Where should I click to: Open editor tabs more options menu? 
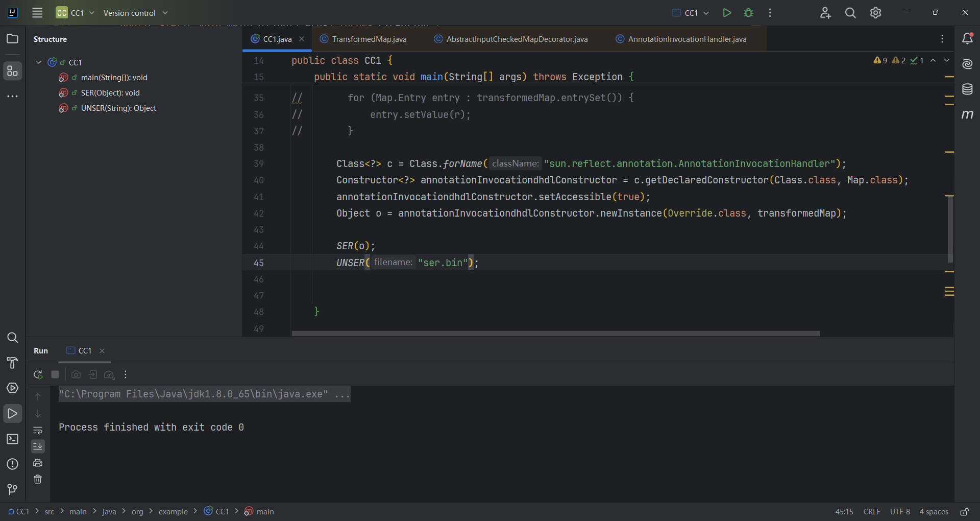coord(942,39)
